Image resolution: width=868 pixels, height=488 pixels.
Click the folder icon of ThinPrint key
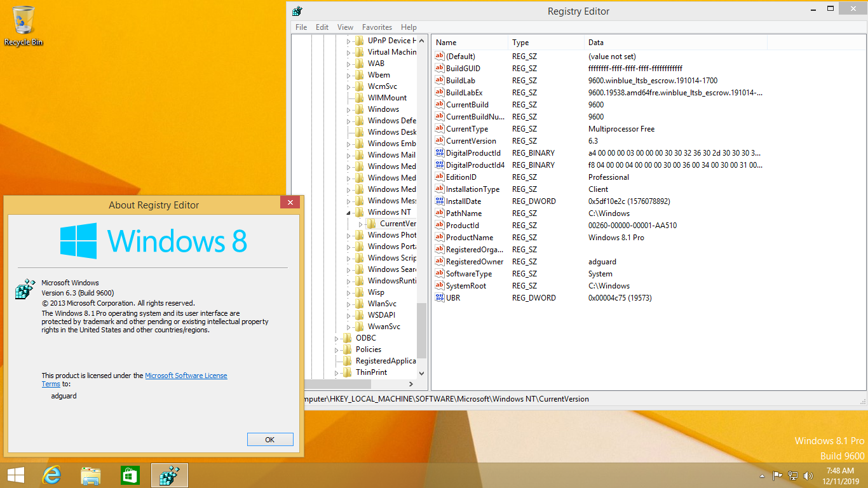coord(348,372)
